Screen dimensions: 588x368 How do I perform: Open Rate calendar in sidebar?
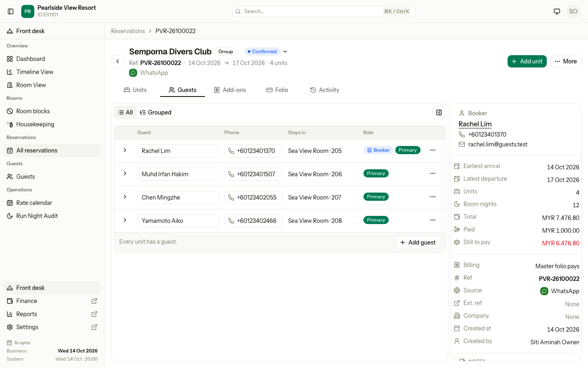(52, 203)
